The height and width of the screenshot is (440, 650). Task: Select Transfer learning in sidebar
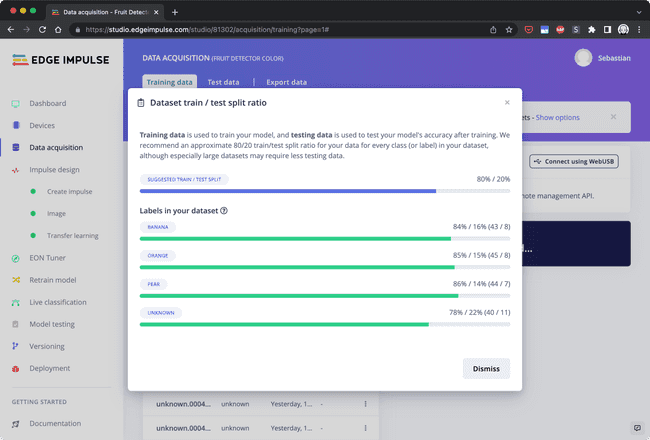[x=72, y=236]
